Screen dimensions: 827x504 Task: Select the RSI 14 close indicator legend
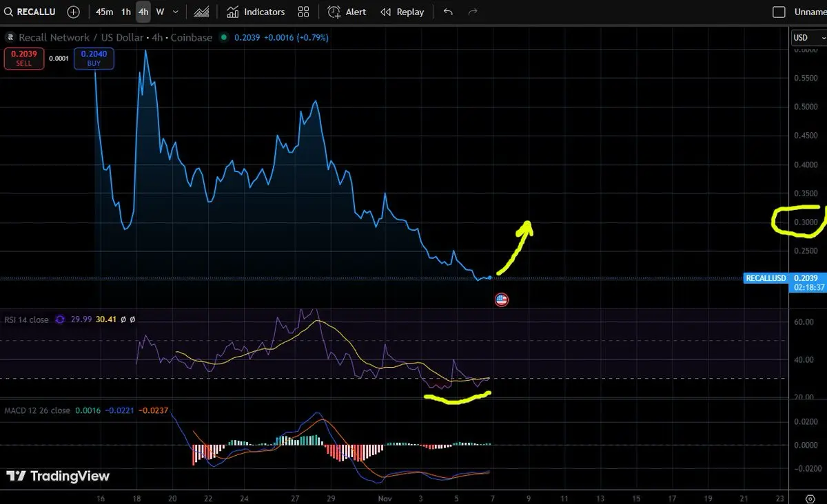(x=28, y=319)
